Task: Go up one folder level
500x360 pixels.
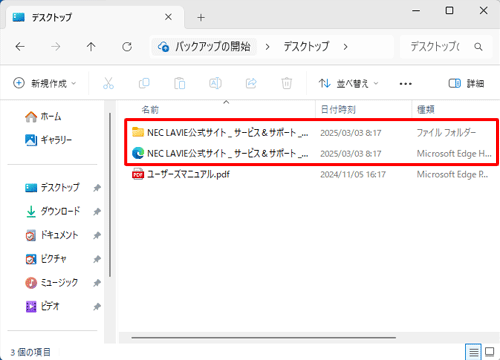Action: [91, 47]
